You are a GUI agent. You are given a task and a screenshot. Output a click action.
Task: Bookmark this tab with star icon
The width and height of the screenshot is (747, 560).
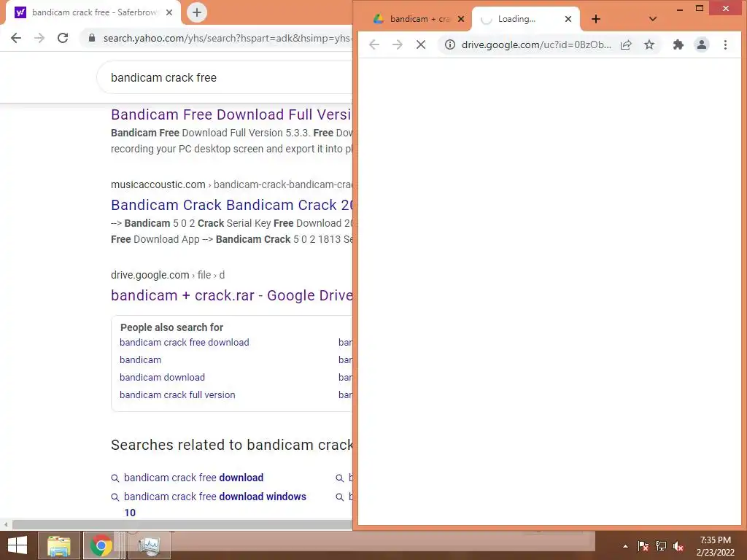pyautogui.click(x=649, y=44)
